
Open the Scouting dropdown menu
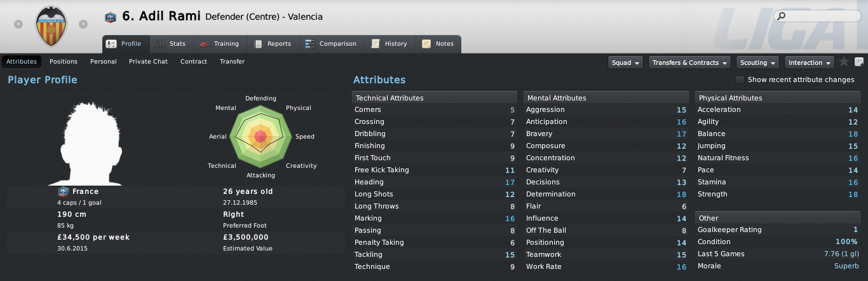tap(757, 62)
